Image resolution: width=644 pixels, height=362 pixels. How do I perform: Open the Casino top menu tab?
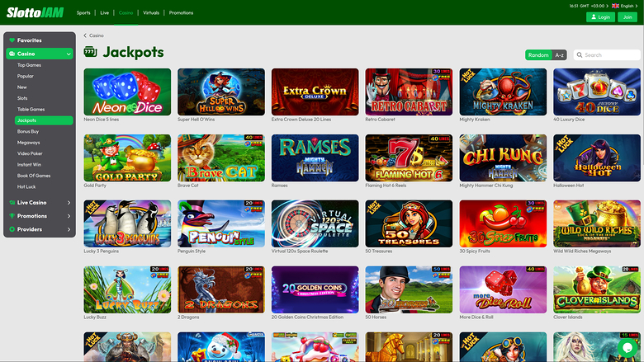125,12
